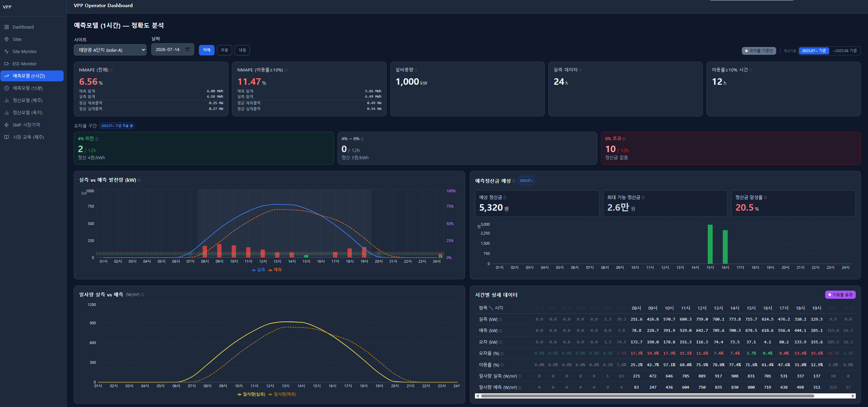Image resolution: width=868 pixels, height=407 pixels.
Task: Toggle the 이용률 음영 shading switch
Action: [x=840, y=295]
